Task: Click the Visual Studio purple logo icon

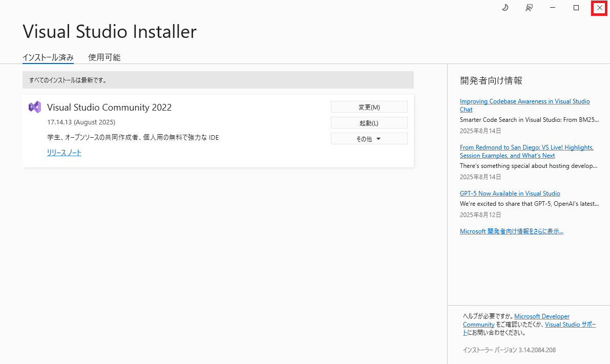Action: tap(35, 107)
